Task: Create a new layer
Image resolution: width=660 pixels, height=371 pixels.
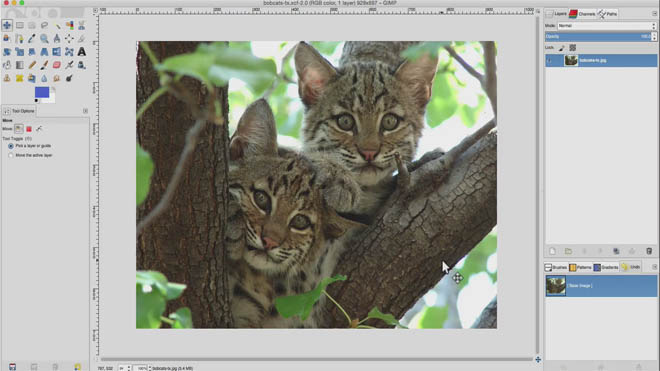Action: [552, 251]
